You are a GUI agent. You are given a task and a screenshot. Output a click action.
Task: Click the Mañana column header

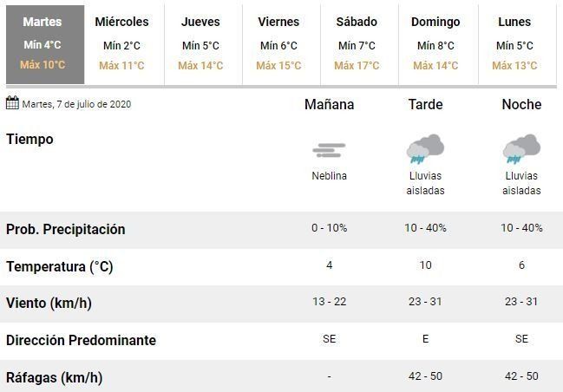pyautogui.click(x=329, y=105)
